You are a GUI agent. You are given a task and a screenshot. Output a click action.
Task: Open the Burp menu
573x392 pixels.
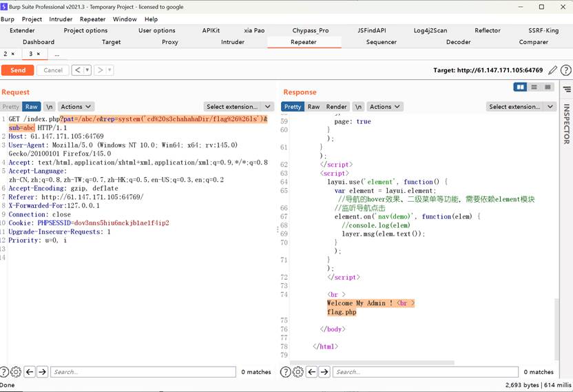coord(8,19)
